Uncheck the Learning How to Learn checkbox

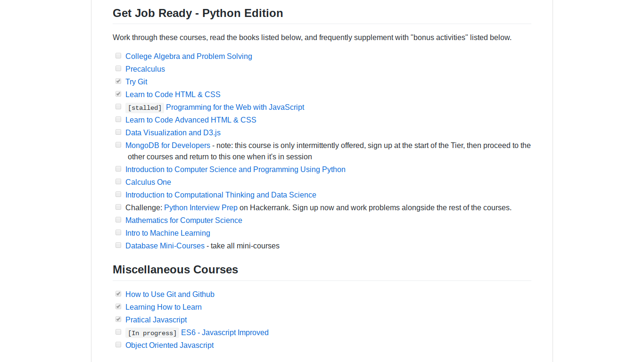(118, 306)
